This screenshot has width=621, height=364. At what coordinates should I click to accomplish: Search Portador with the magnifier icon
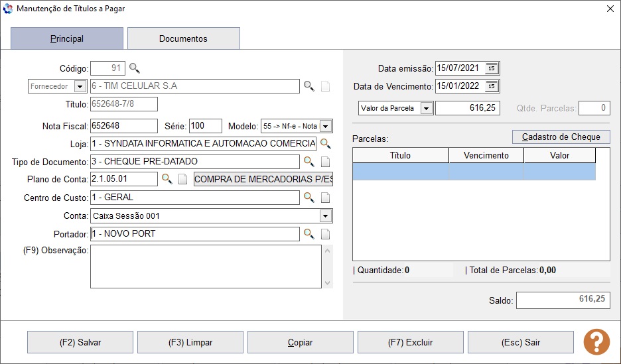pos(309,233)
